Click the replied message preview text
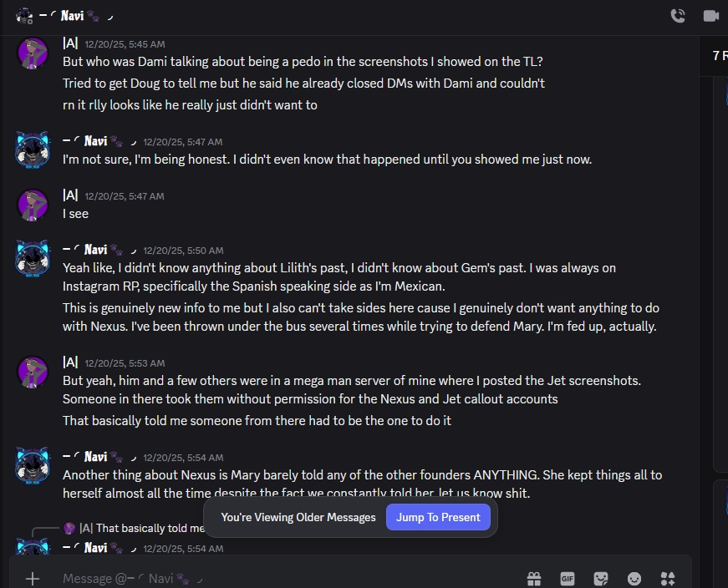Screen dimensions: 728x588 pyautogui.click(x=150, y=528)
